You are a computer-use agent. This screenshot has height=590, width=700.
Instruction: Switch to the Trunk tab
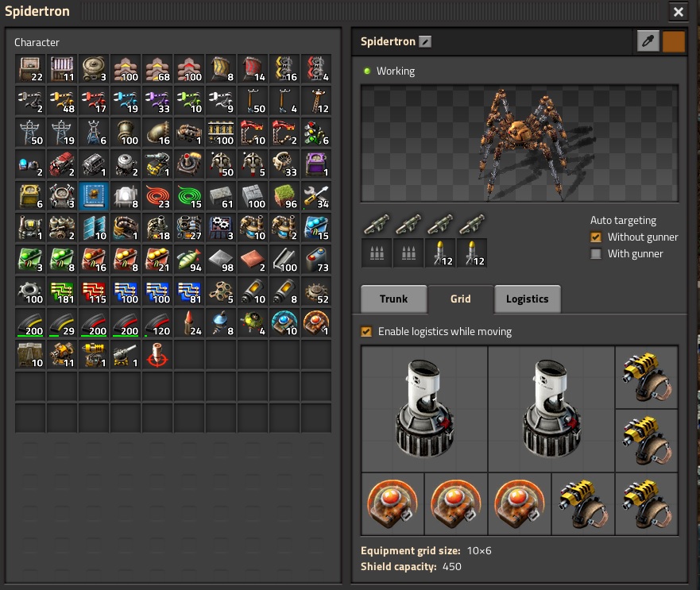(394, 299)
